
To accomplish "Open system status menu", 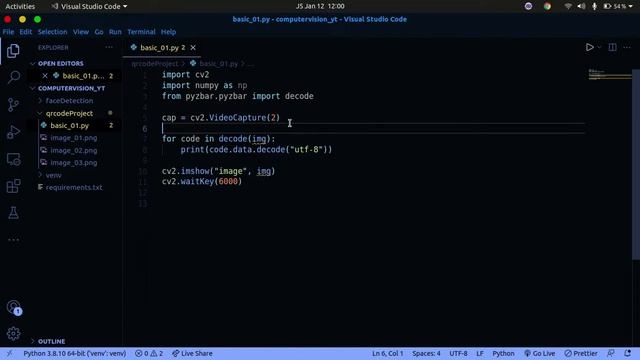I will (x=599, y=7).
